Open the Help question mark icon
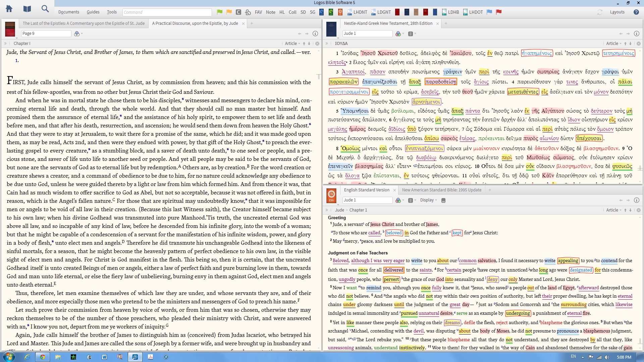Screen dimensions: 644x362 click(x=636, y=12)
